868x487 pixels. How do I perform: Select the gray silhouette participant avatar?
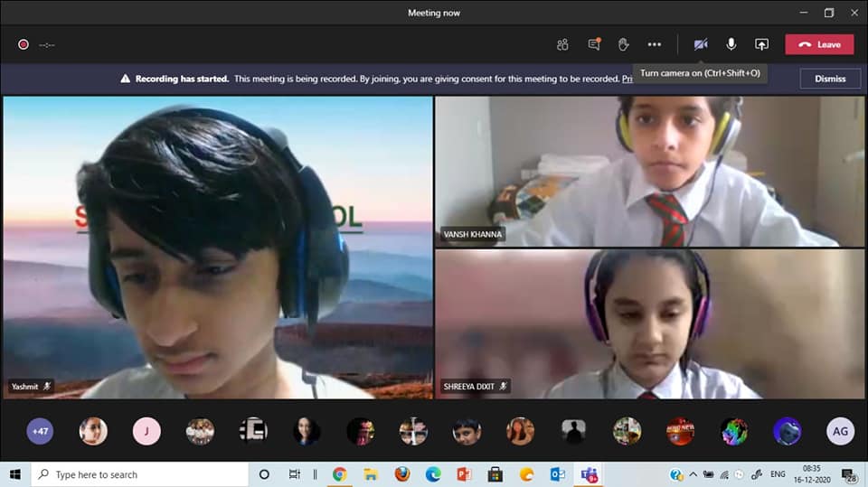tap(573, 431)
